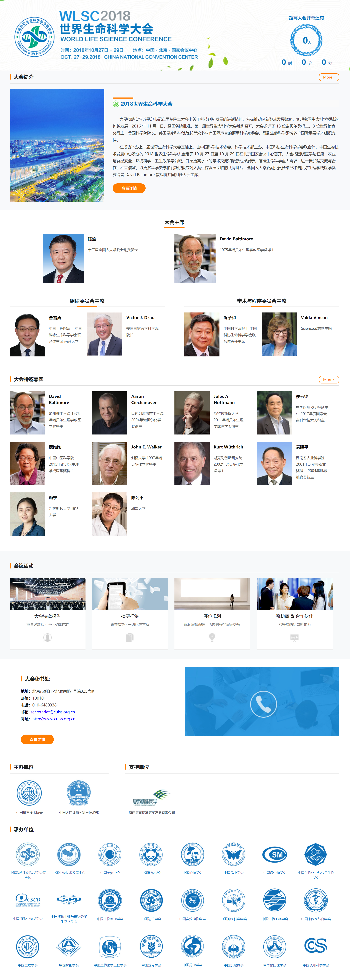Click CSCB 中国细胞生物学学会 logo
The height and width of the screenshot is (980, 350).
tap(28, 900)
